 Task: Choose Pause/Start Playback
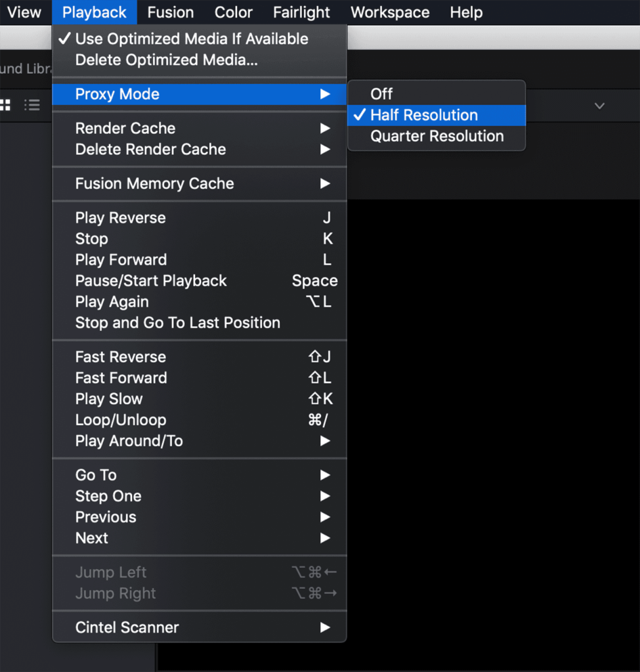200,281
